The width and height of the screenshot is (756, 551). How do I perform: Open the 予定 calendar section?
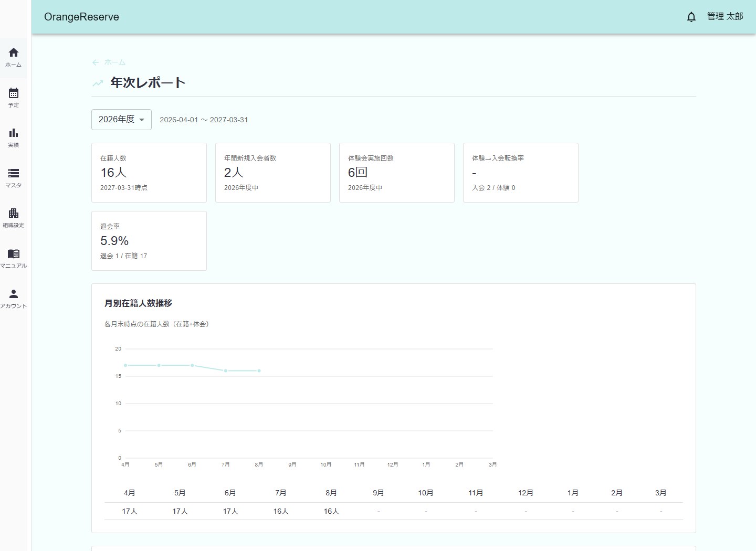coord(14,98)
